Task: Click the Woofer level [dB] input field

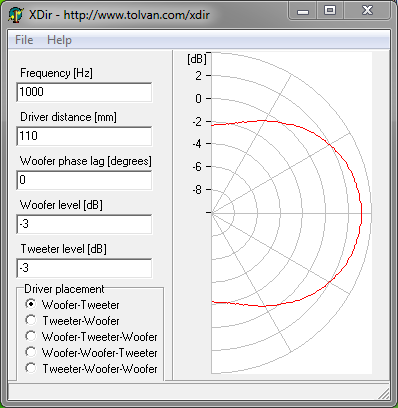Action: point(84,224)
